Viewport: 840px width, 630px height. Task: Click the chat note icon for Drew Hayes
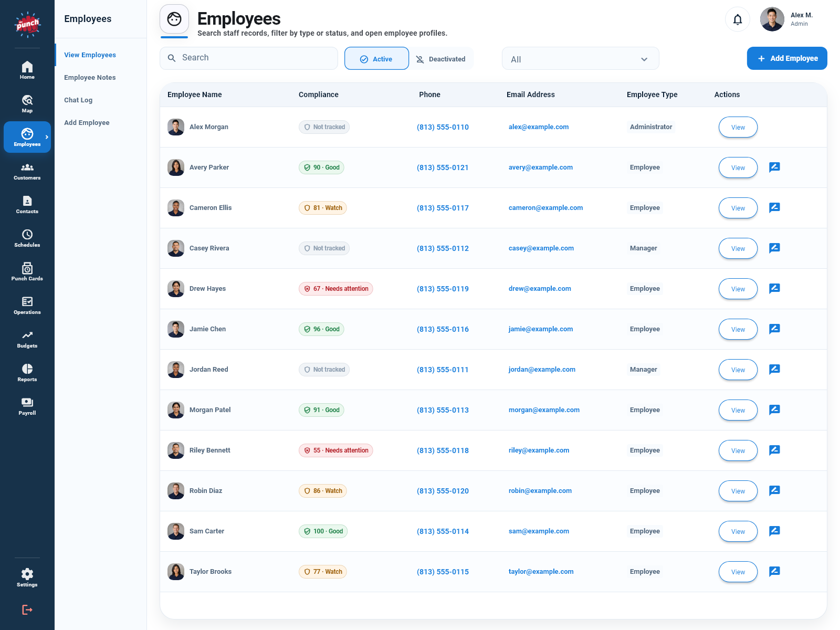(x=774, y=289)
